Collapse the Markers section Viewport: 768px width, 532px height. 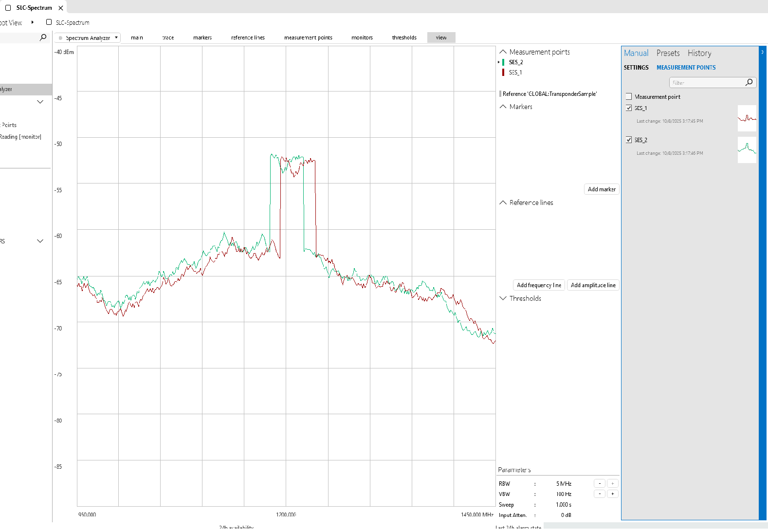pyautogui.click(x=503, y=107)
